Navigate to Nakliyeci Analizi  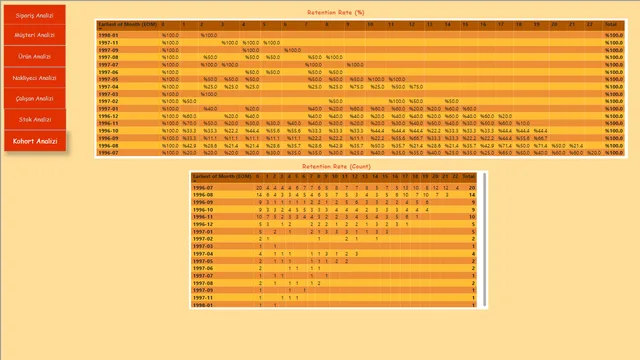[x=35, y=78]
